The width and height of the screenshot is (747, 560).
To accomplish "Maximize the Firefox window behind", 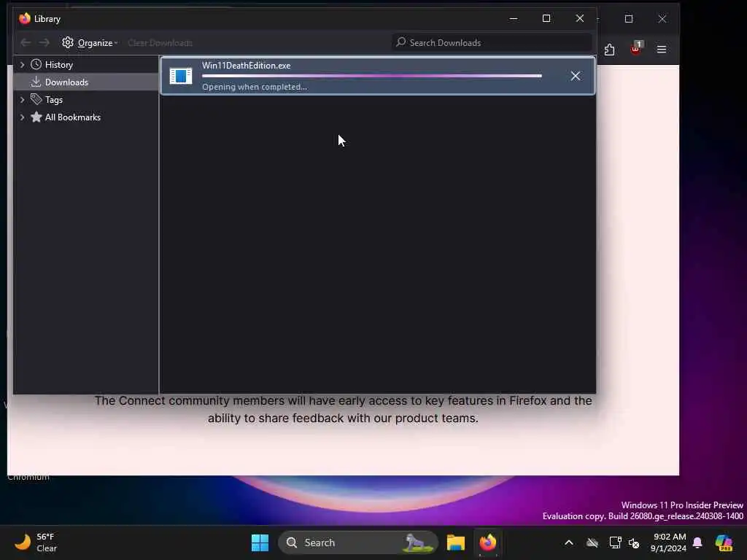I will 629,19.
